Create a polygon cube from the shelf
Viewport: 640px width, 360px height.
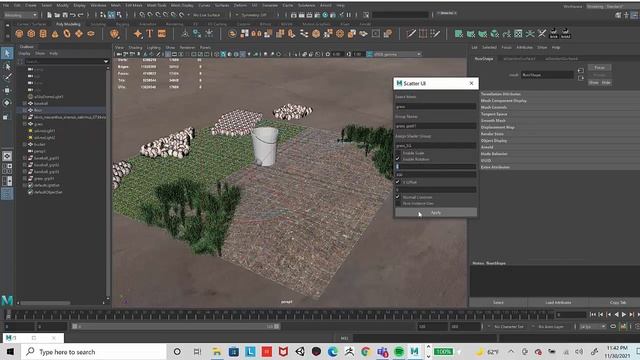click(31, 34)
